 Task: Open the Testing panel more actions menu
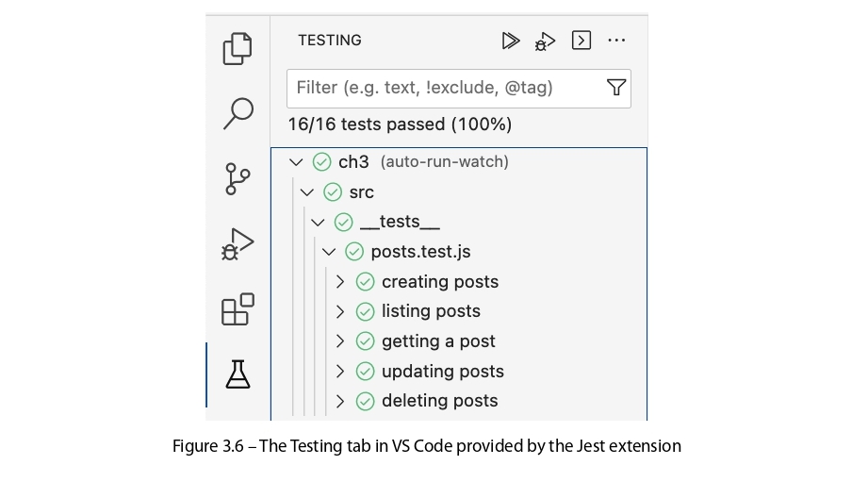(616, 41)
